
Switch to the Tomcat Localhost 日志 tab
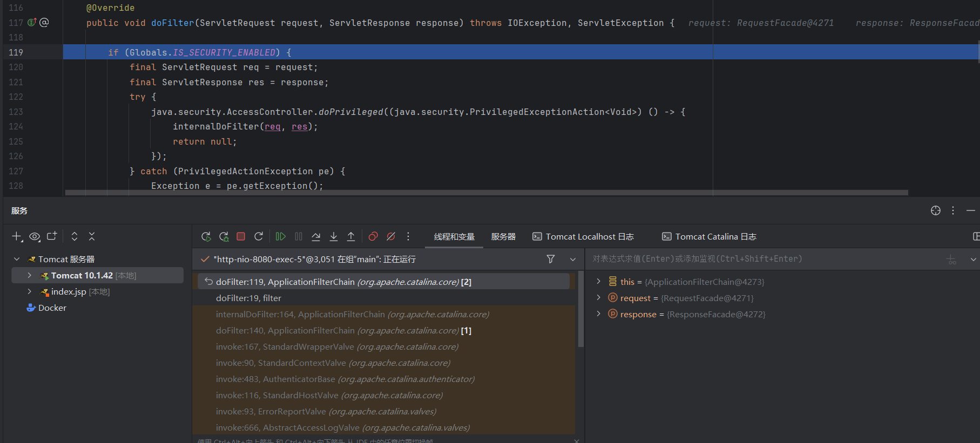point(583,236)
